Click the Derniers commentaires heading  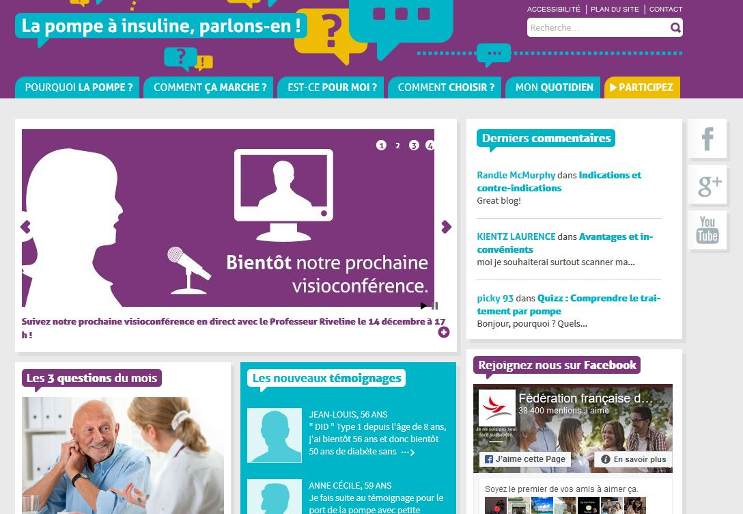(x=546, y=138)
